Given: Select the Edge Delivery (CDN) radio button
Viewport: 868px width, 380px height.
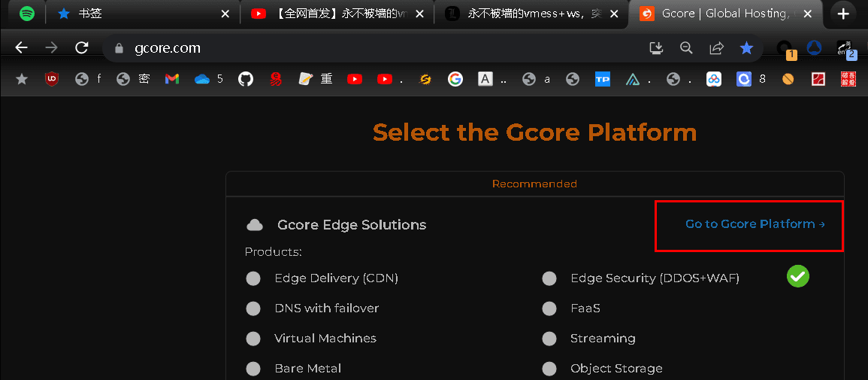Looking at the screenshot, I should (253, 278).
